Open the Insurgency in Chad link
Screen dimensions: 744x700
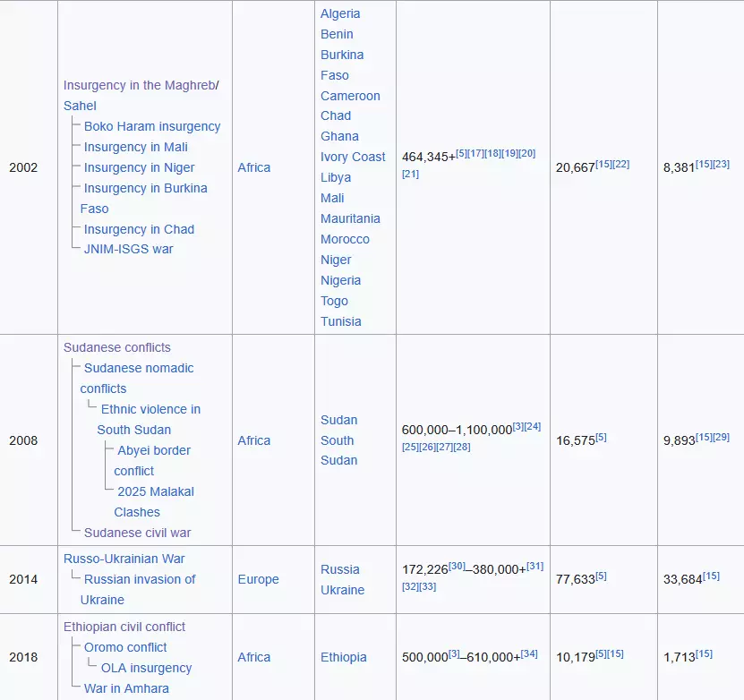click(x=139, y=229)
